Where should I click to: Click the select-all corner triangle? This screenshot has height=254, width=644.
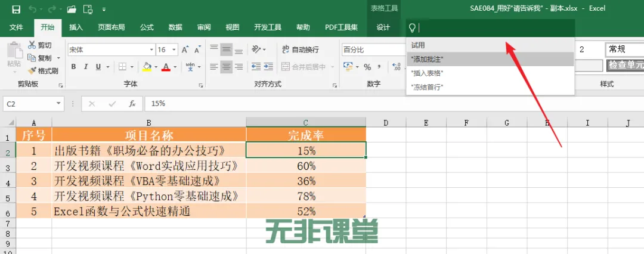click(10, 122)
